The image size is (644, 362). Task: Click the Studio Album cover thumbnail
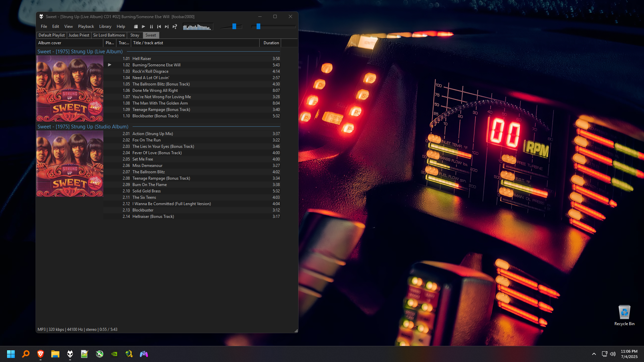[x=70, y=164]
